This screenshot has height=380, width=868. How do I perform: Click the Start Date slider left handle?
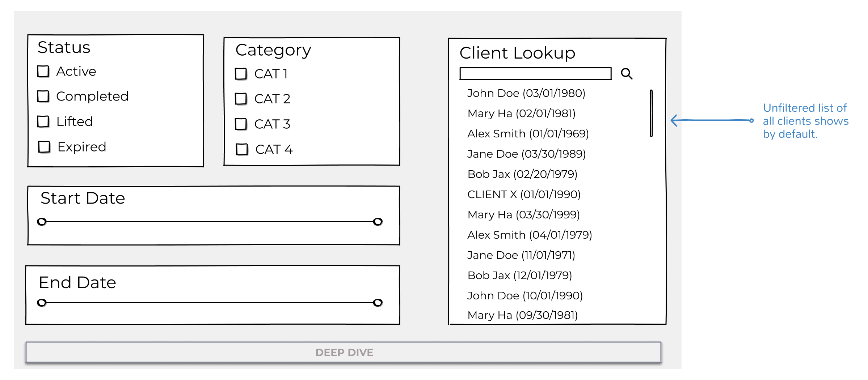pyautogui.click(x=42, y=222)
